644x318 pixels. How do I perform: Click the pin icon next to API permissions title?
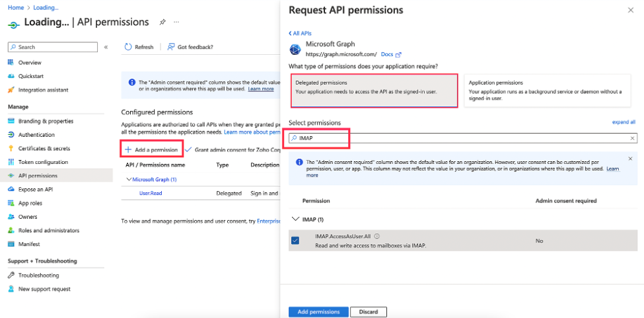162,22
